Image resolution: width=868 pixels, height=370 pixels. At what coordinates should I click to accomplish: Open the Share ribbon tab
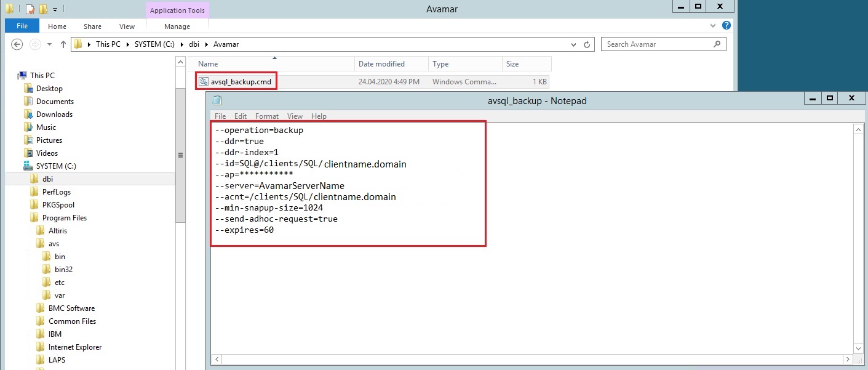click(x=93, y=26)
